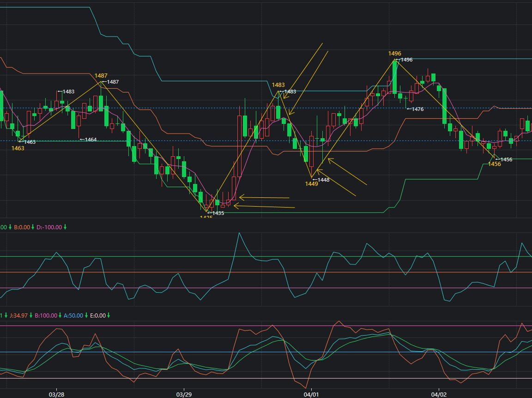Select the yellow 1456 swing low label

pyautogui.click(x=494, y=164)
